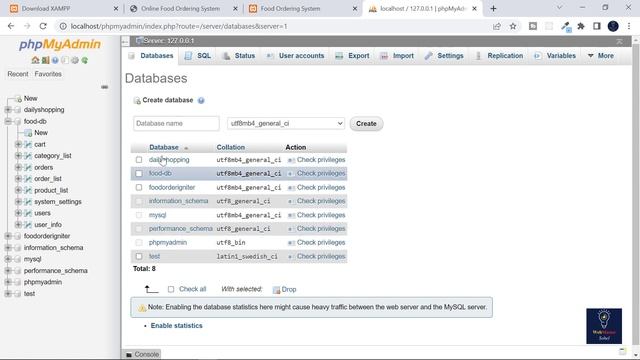Open Settings tab
Screen dimensions: 640x360
pyautogui.click(x=444, y=56)
